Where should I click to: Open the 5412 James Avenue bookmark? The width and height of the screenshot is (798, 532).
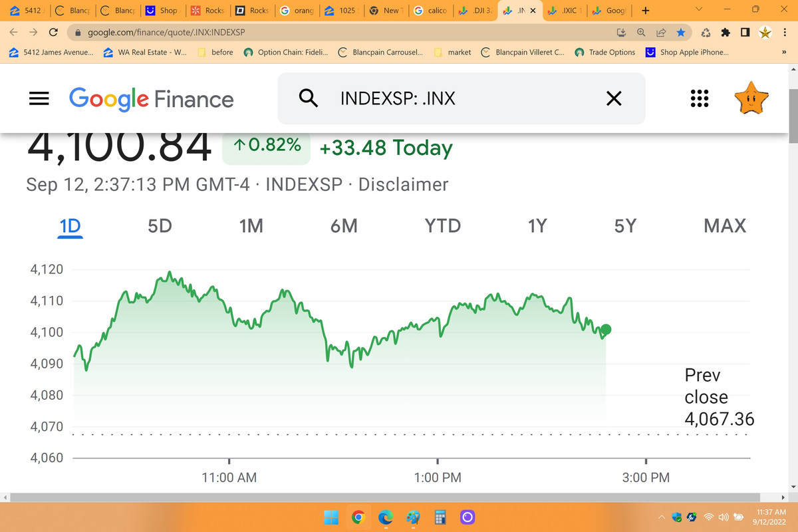click(51, 52)
